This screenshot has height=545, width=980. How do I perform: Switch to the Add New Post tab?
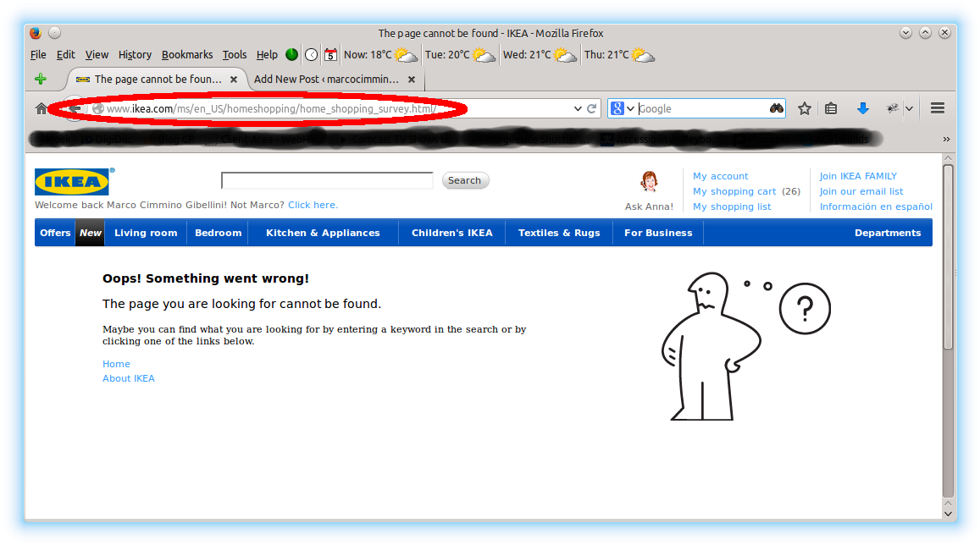click(x=326, y=79)
